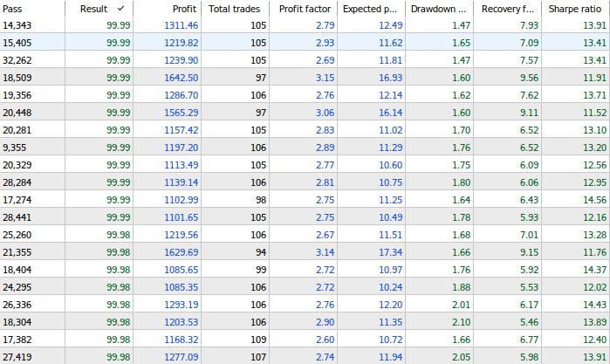
Task: Select pass 26,336 row
Action: [x=305, y=305]
